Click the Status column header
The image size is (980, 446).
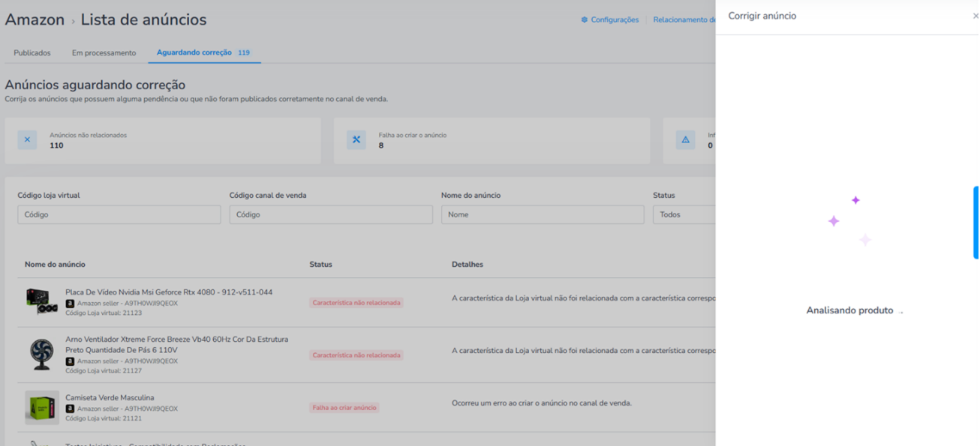pos(320,265)
